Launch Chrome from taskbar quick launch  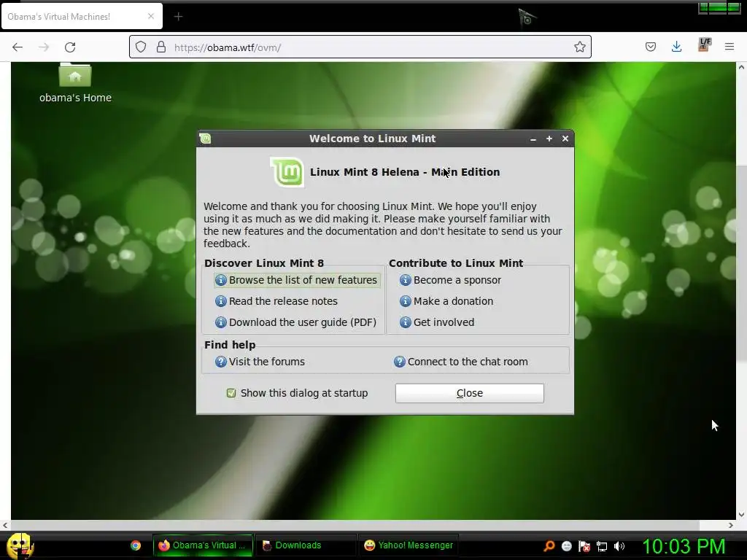click(x=136, y=545)
